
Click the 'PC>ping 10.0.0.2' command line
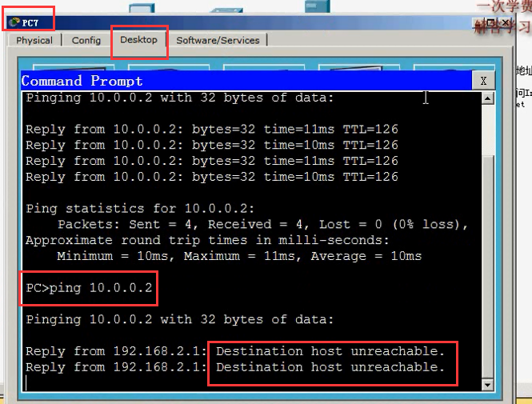[x=89, y=288]
